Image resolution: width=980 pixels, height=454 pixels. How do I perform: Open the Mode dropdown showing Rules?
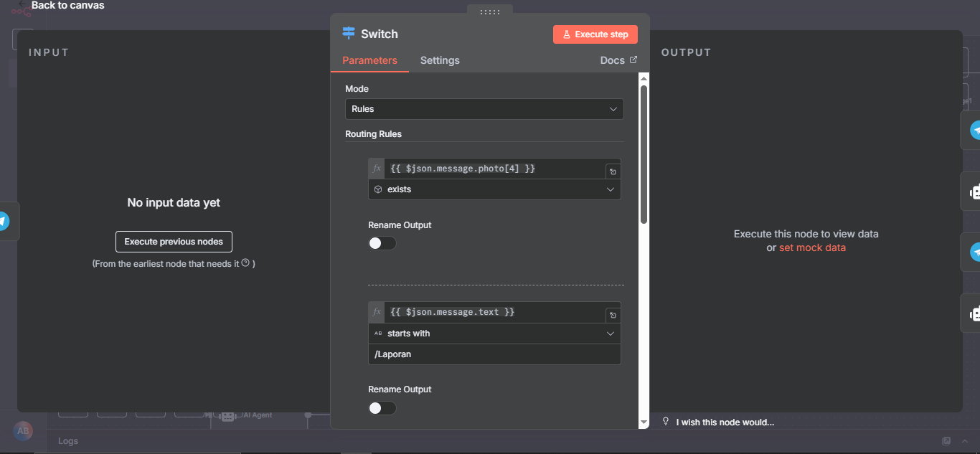click(x=484, y=109)
